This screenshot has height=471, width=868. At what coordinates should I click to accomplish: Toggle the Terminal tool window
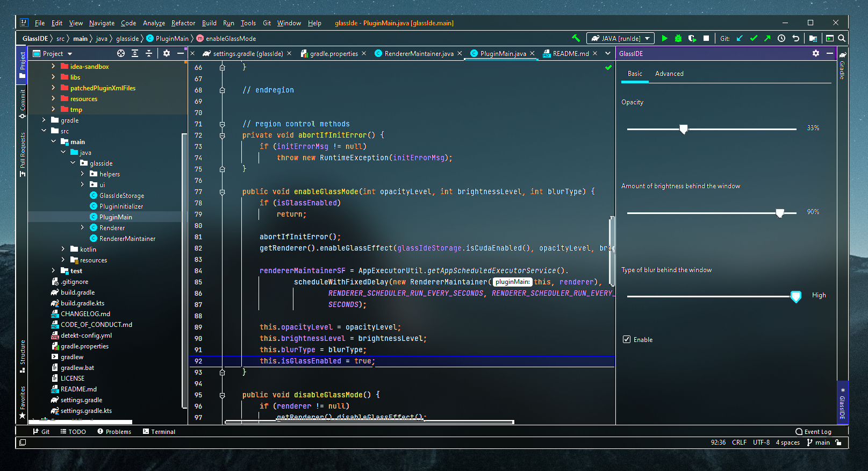click(159, 432)
